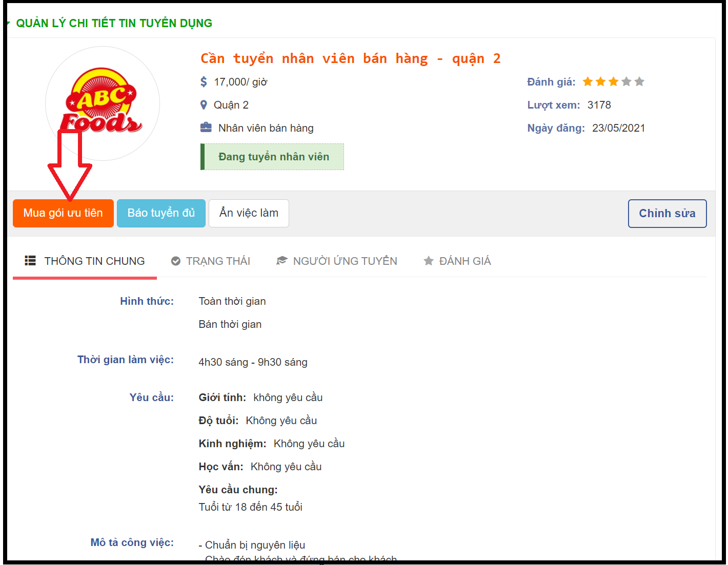Buy priority package with Mua gói ưu tiên
The image size is (728, 565).
click(x=63, y=213)
